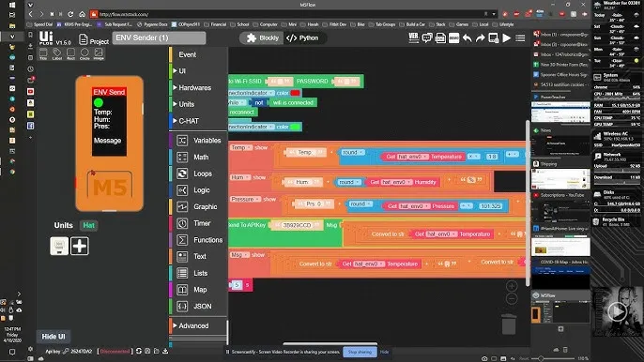Select the Rect UI element tool
The image size is (644, 362).
(x=70, y=53)
